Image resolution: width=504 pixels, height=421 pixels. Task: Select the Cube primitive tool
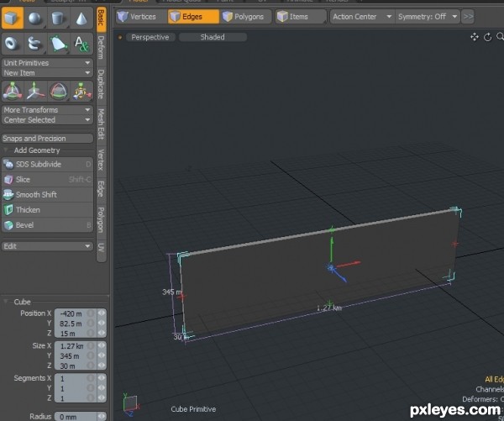(x=13, y=18)
